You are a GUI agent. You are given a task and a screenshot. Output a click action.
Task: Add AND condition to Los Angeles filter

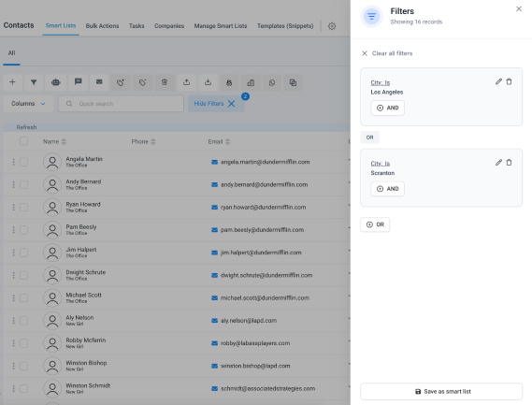[387, 108]
